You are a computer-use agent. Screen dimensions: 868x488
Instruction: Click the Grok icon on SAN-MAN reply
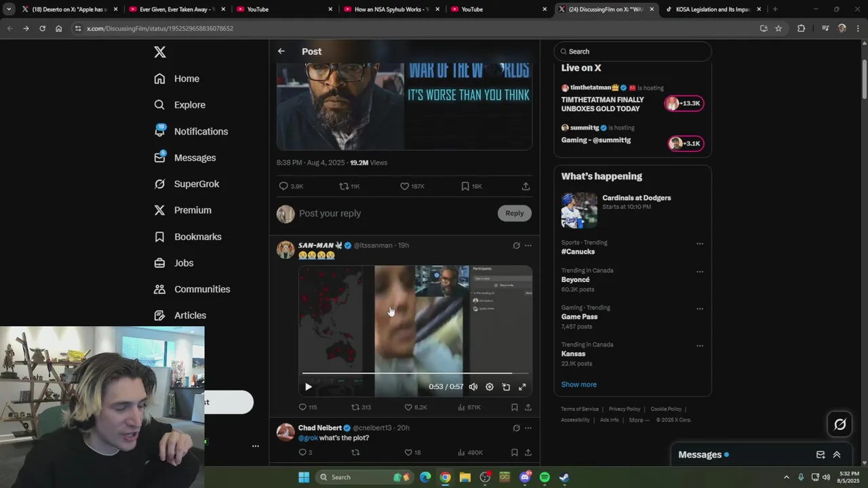pyautogui.click(x=516, y=245)
